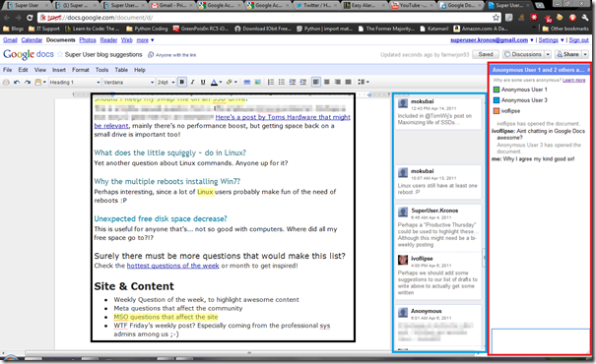Open the Table menu

tap(121, 70)
